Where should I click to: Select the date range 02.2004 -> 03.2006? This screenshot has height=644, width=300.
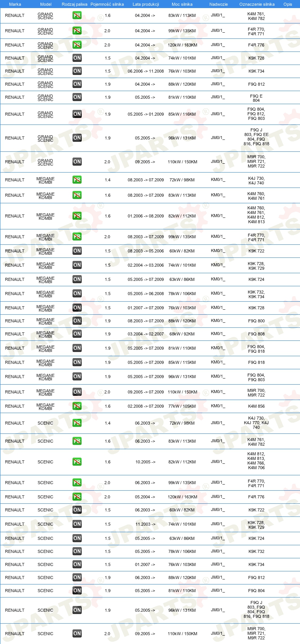(x=146, y=265)
